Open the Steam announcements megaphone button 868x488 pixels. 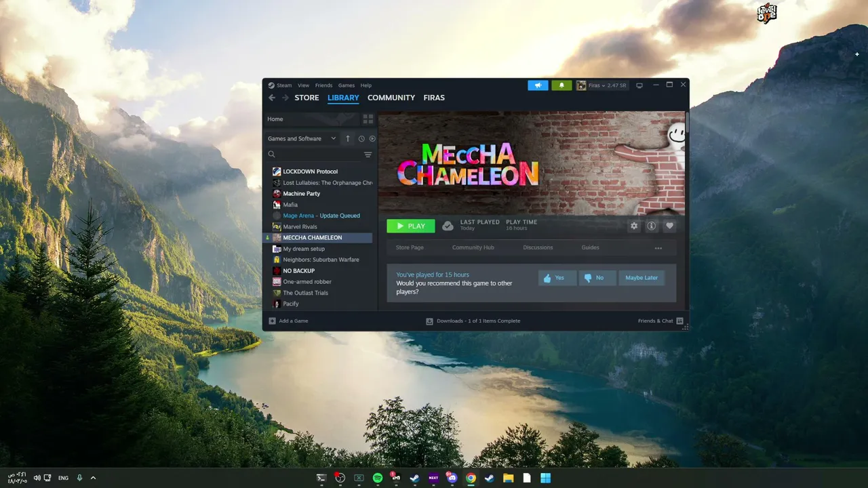(x=538, y=85)
